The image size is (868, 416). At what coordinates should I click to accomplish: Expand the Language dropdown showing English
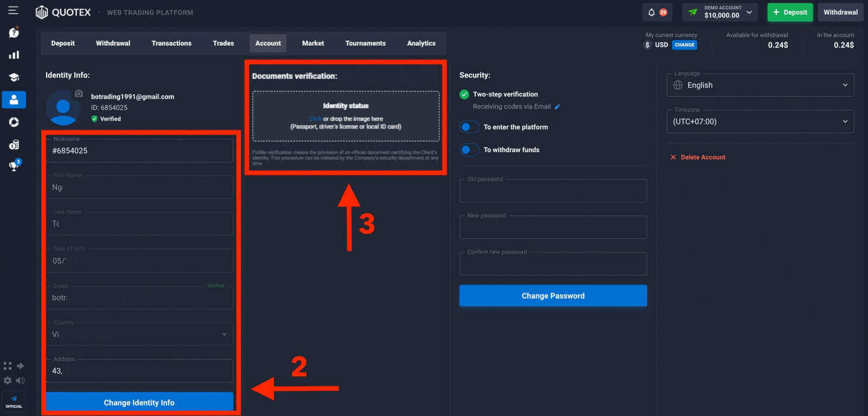coord(759,85)
